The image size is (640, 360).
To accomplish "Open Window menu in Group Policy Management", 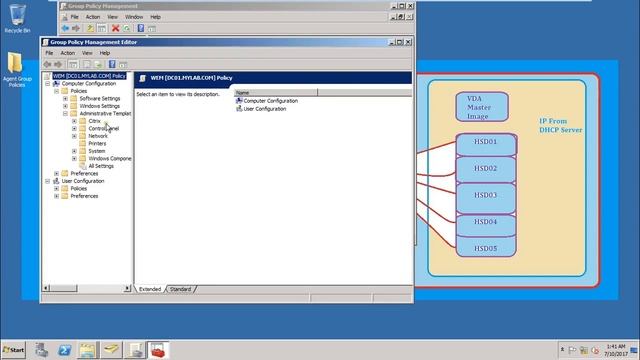I will (134, 17).
